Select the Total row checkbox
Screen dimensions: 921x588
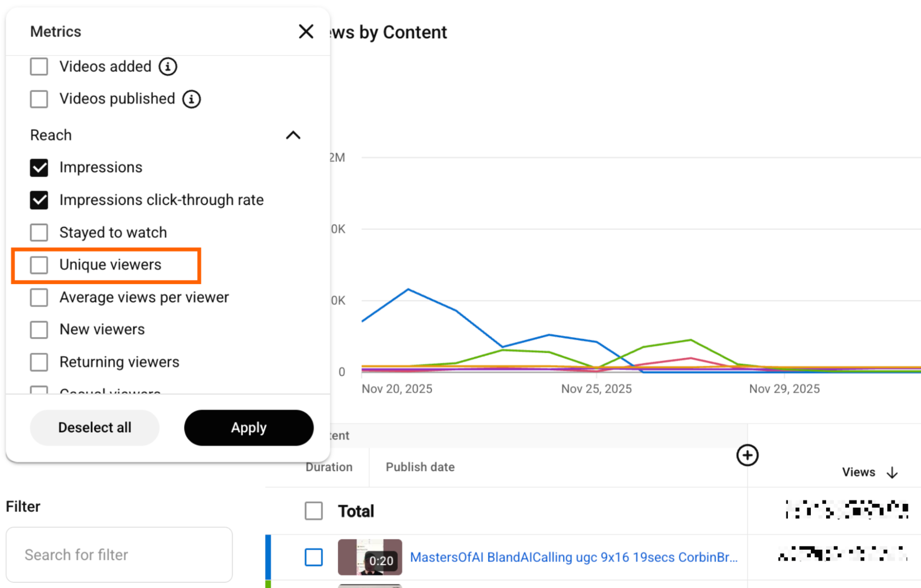[x=313, y=511]
